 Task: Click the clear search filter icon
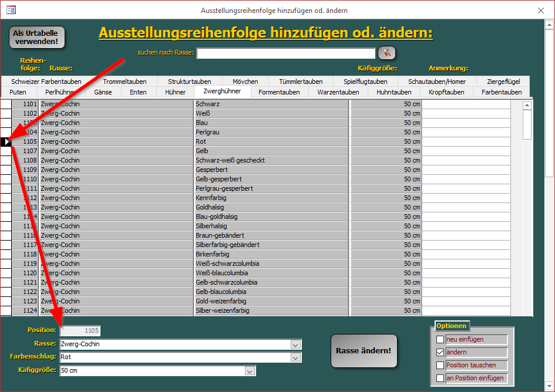point(386,53)
